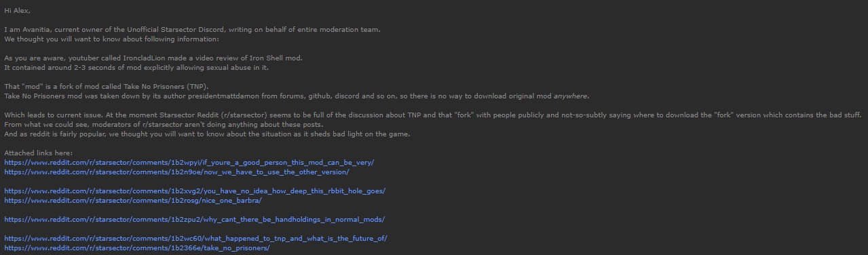Open the 'if_youre_a_good_person' reddit link
868x255 pixels.
tap(189, 163)
